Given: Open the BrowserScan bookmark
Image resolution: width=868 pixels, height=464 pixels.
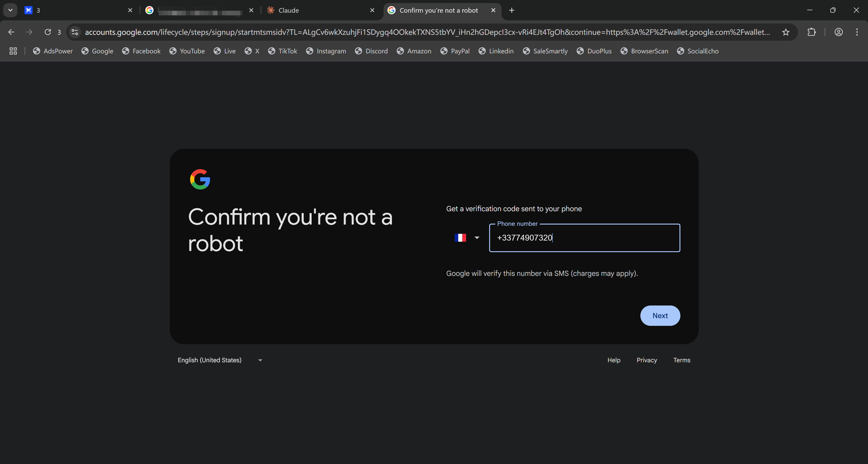Looking at the screenshot, I should click(645, 51).
